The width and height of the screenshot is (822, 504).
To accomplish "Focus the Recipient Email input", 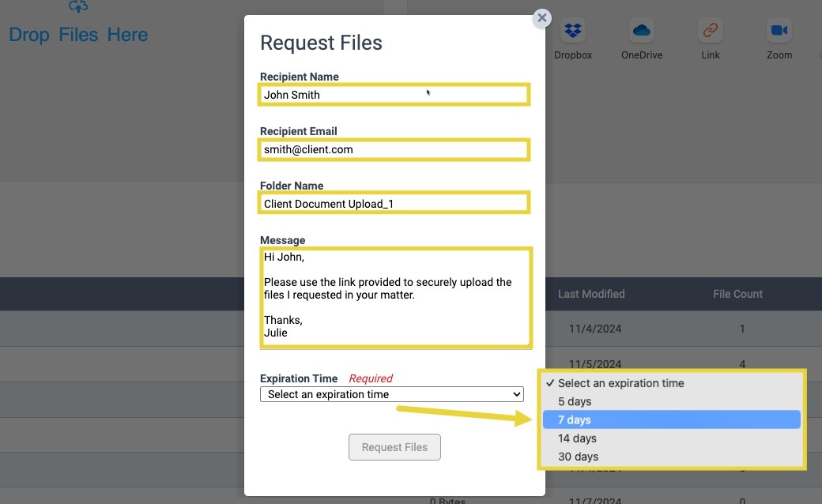I will click(x=394, y=149).
